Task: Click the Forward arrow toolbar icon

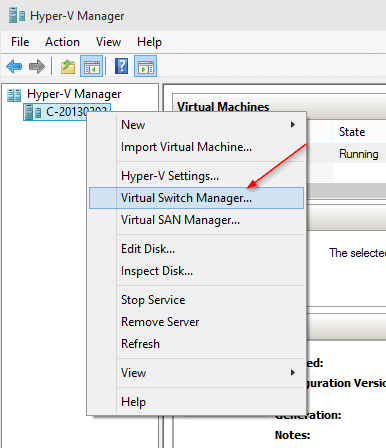Action: tap(37, 66)
